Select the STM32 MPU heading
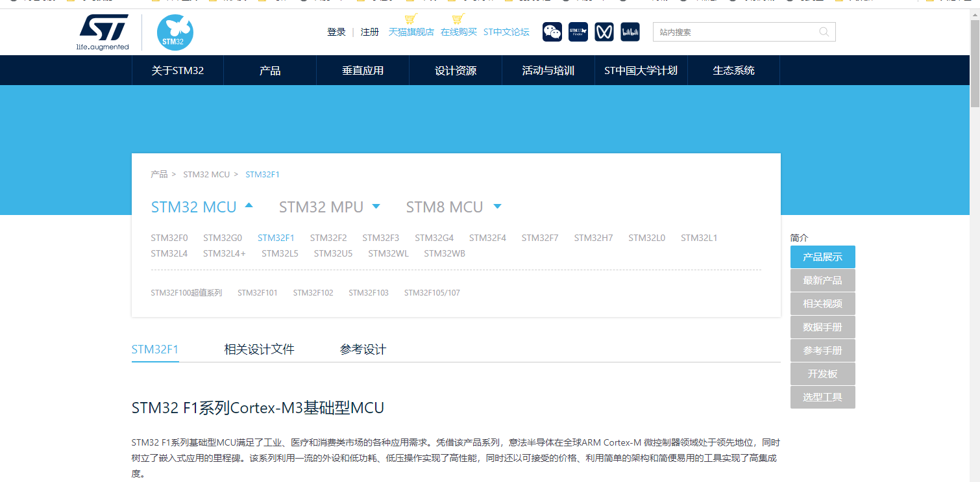 point(321,207)
